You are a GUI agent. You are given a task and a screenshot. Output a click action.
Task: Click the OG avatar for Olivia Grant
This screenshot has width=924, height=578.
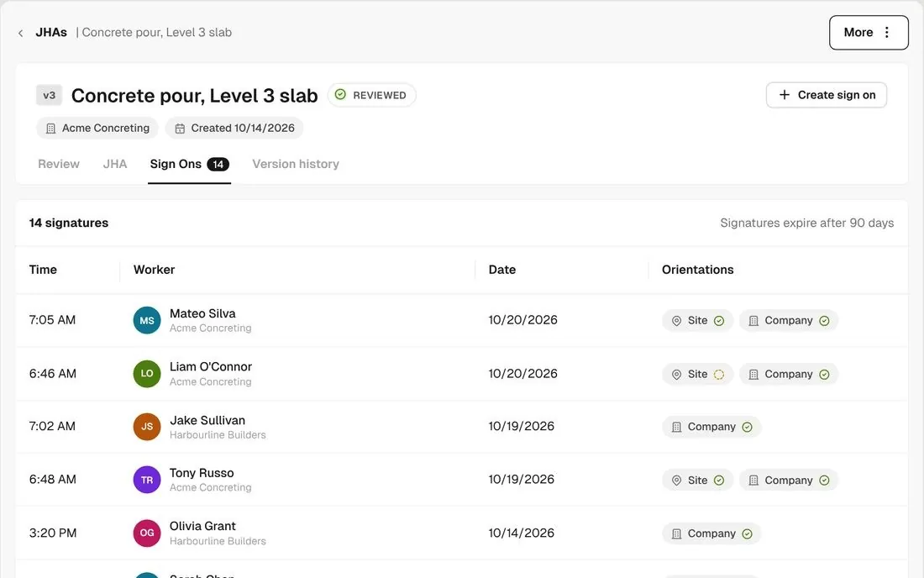(x=147, y=533)
